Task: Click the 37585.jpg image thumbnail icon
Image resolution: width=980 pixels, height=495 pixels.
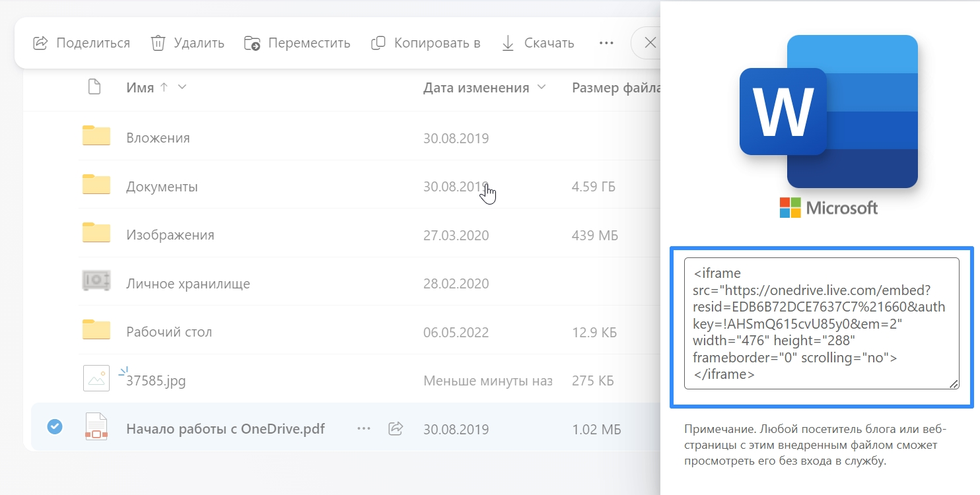Action: tap(96, 378)
